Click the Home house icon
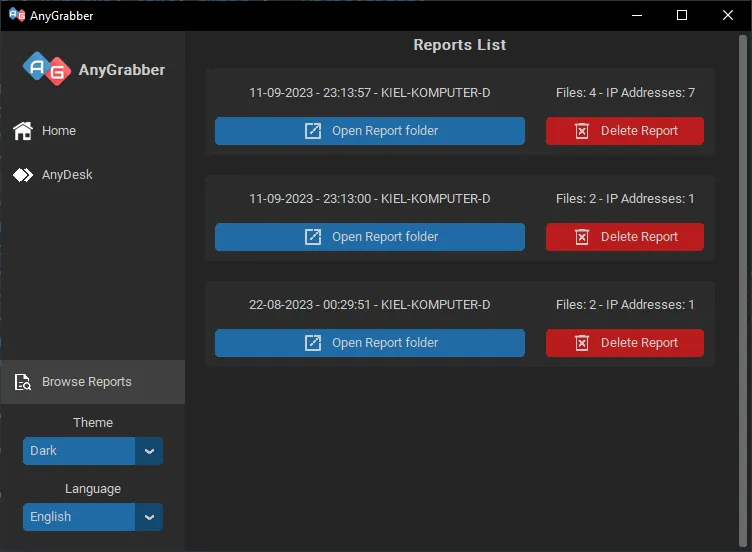The width and height of the screenshot is (752, 552). click(23, 130)
